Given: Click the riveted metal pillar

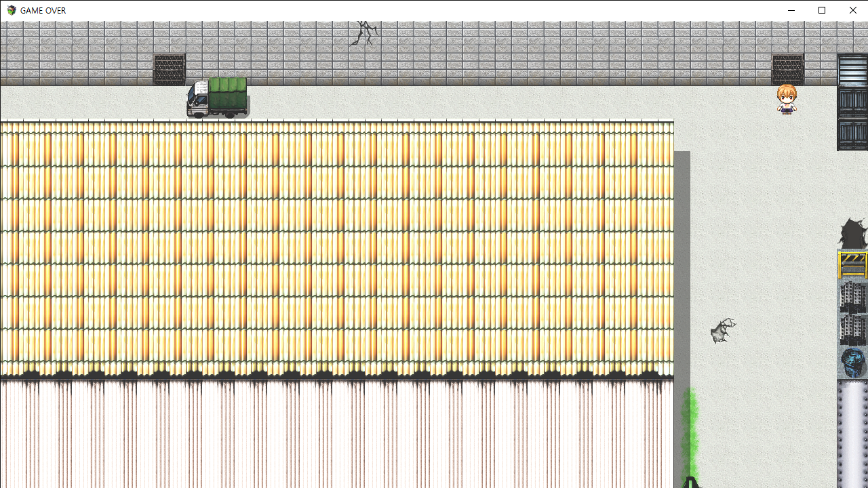Looking at the screenshot, I should 852,434.
